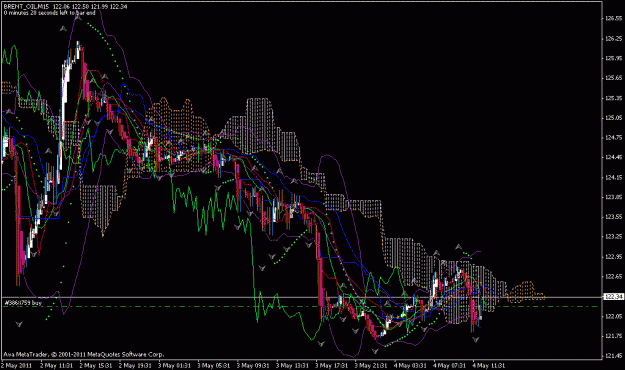
Task: Click the '4 May 11:31' time axis label
Action: tap(489, 365)
